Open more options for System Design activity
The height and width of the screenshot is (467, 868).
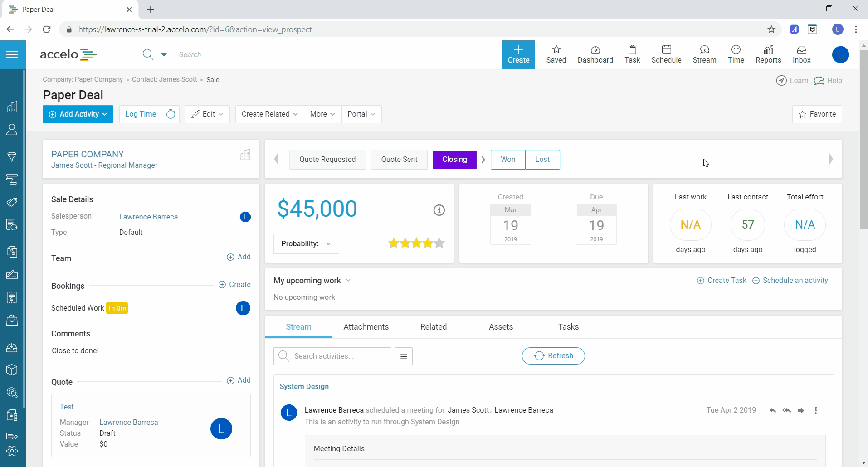tap(815, 410)
